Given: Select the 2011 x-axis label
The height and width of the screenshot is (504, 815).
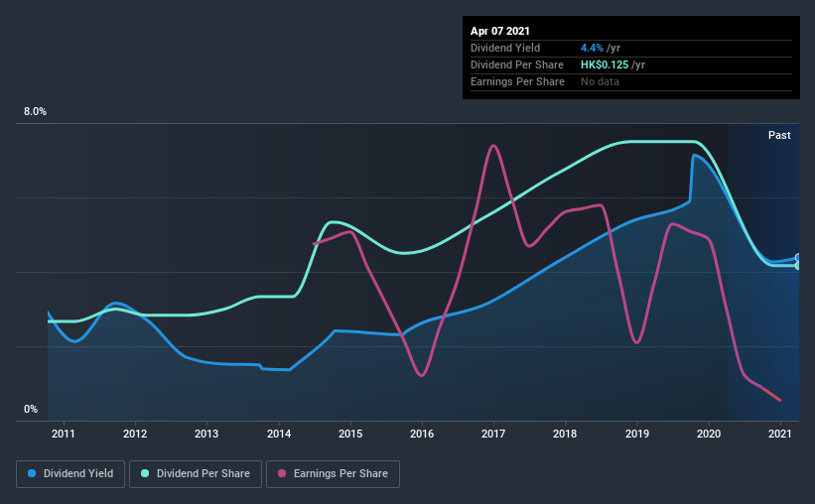Looking at the screenshot, I should (x=64, y=434).
